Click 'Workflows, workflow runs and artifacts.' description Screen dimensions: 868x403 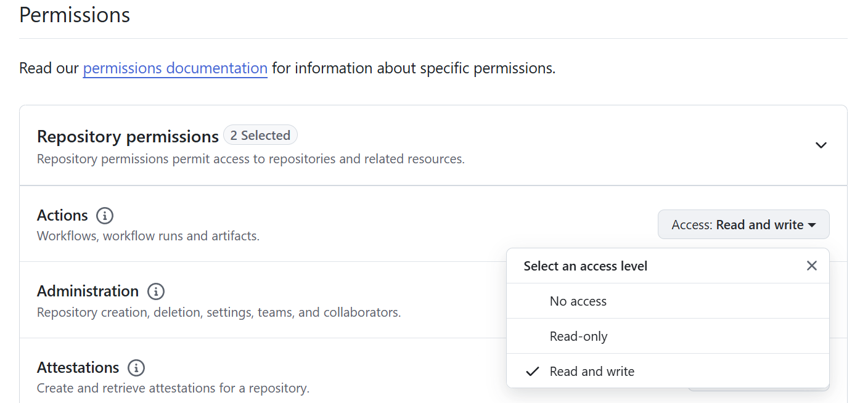tap(148, 236)
